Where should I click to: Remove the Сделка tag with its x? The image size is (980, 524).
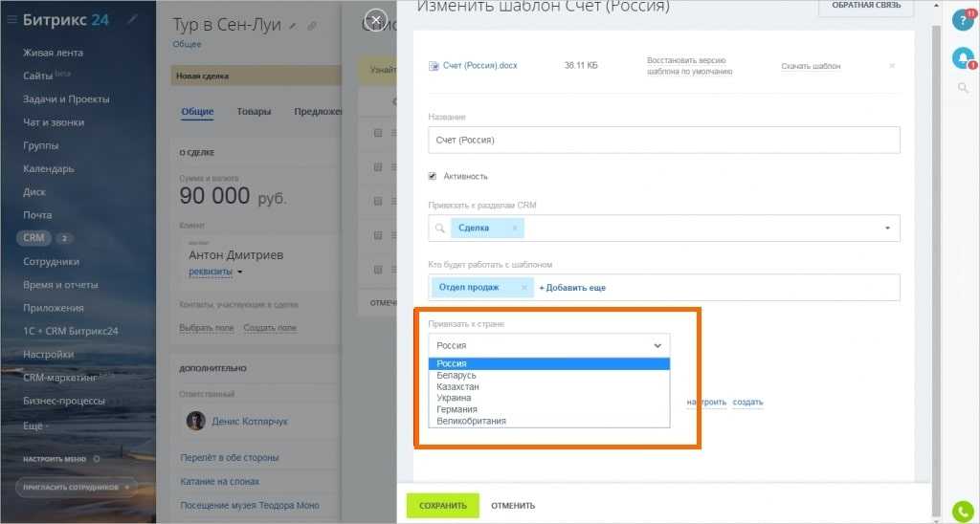[514, 229]
